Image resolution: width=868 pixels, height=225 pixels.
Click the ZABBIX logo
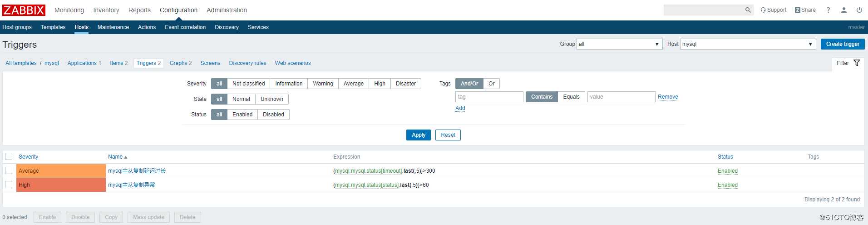[x=24, y=10]
